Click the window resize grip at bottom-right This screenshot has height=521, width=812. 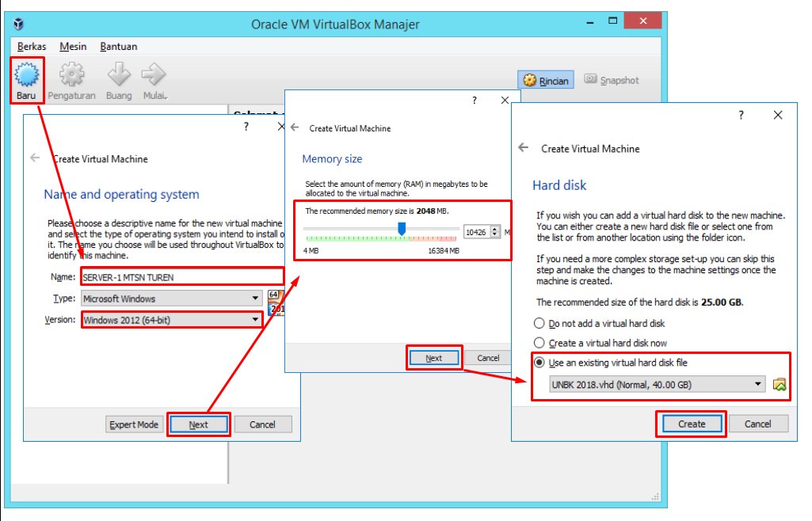point(655,496)
